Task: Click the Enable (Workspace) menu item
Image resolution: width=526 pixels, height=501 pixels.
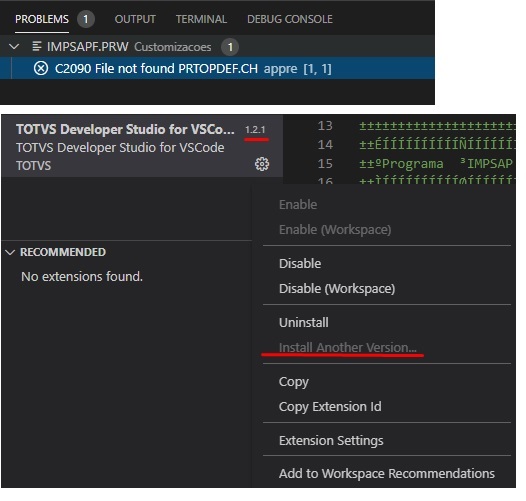Action: click(x=335, y=230)
